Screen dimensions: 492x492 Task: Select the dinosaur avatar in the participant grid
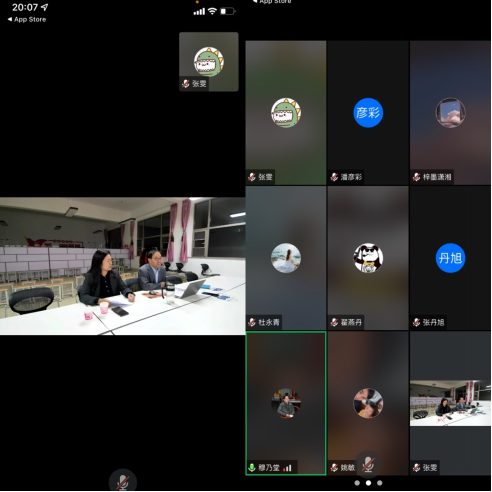[286, 113]
